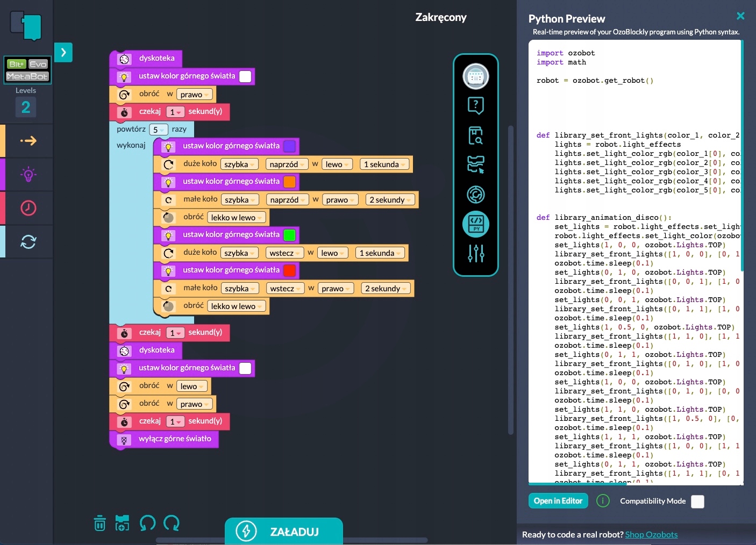Click the 'import math' code line
Image resolution: width=756 pixels, height=545 pixels.
pos(561,62)
